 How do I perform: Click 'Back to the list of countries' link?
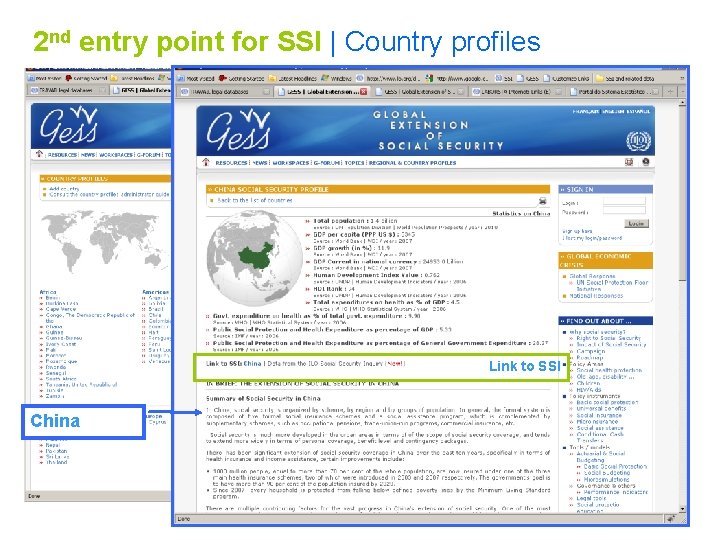coord(255,200)
